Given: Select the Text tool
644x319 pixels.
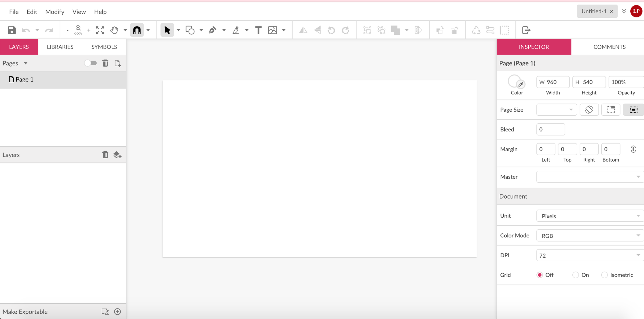Looking at the screenshot, I should click(258, 30).
